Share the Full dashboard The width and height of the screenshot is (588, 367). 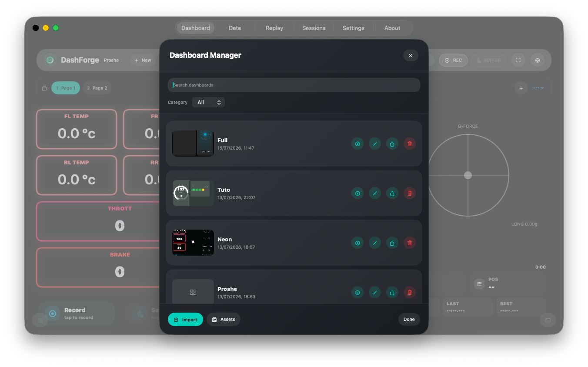point(392,143)
